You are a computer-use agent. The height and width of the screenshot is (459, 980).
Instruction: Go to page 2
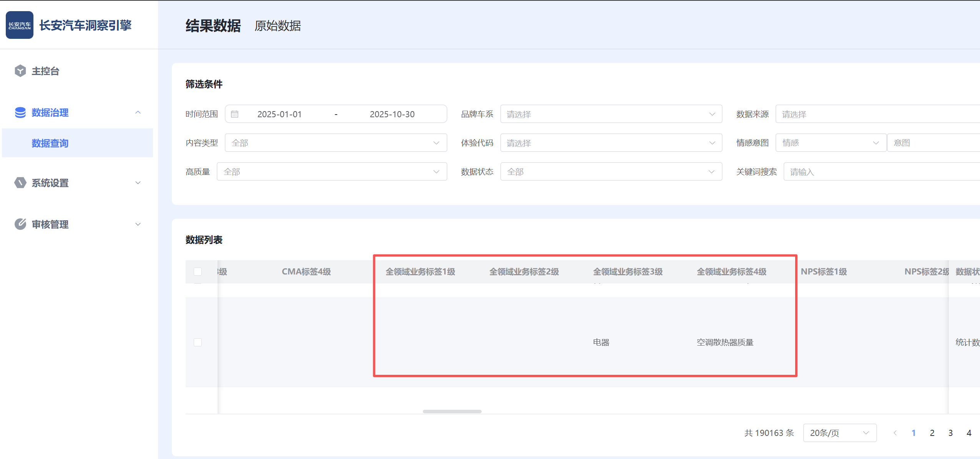(x=932, y=433)
